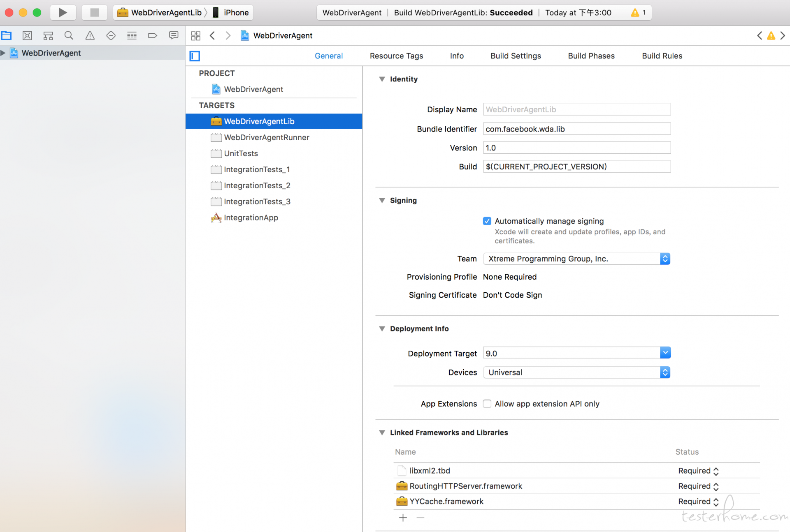Select the WebDriverAgentLib target
This screenshot has width=790, height=532.
[x=274, y=121]
